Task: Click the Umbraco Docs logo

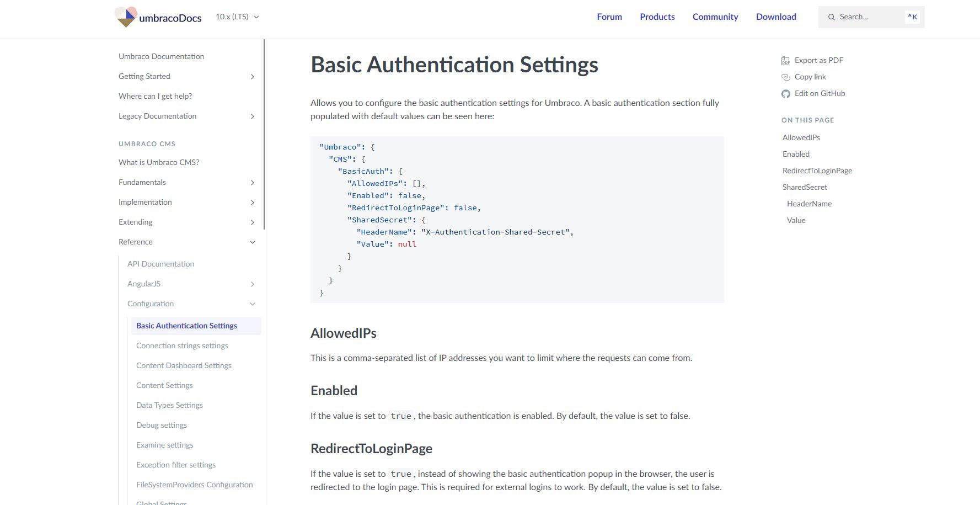Action: (x=158, y=17)
